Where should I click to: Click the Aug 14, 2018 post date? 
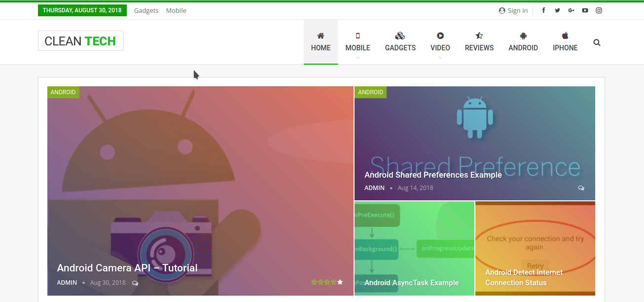click(x=415, y=188)
